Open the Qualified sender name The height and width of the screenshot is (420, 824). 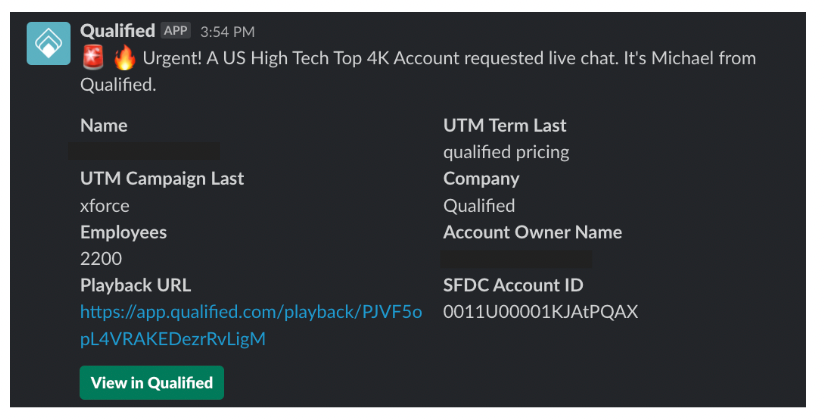pyautogui.click(x=118, y=31)
